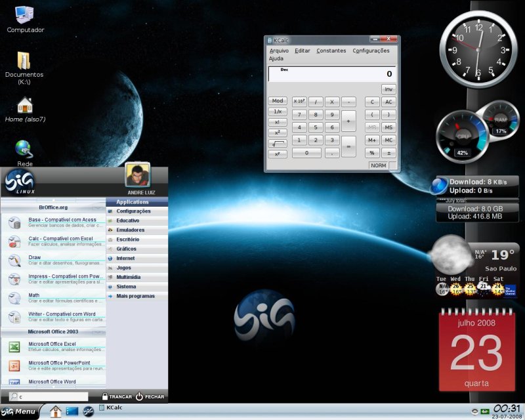Click the analog clock widget

[x=478, y=49]
